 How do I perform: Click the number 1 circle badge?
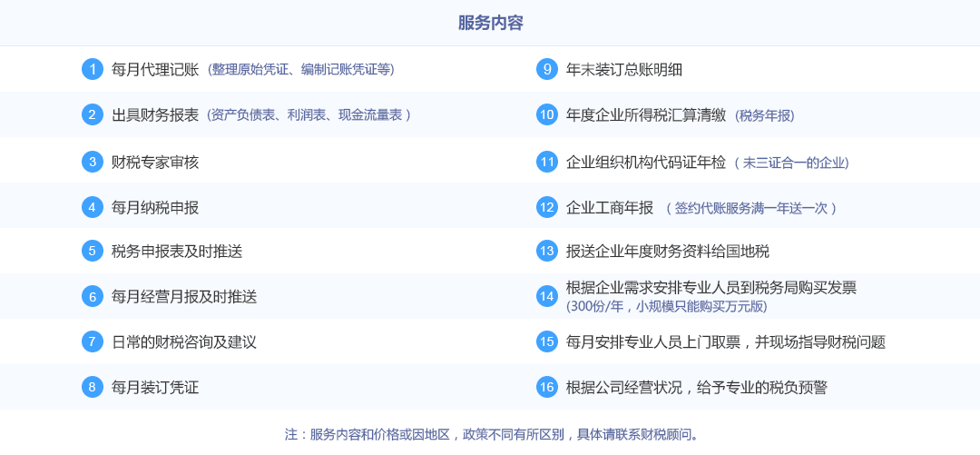click(92, 69)
